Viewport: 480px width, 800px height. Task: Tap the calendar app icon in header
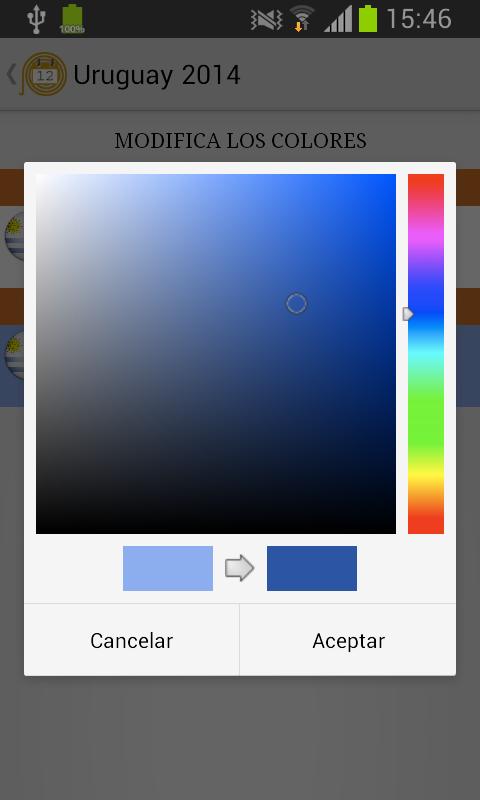tap(44, 75)
